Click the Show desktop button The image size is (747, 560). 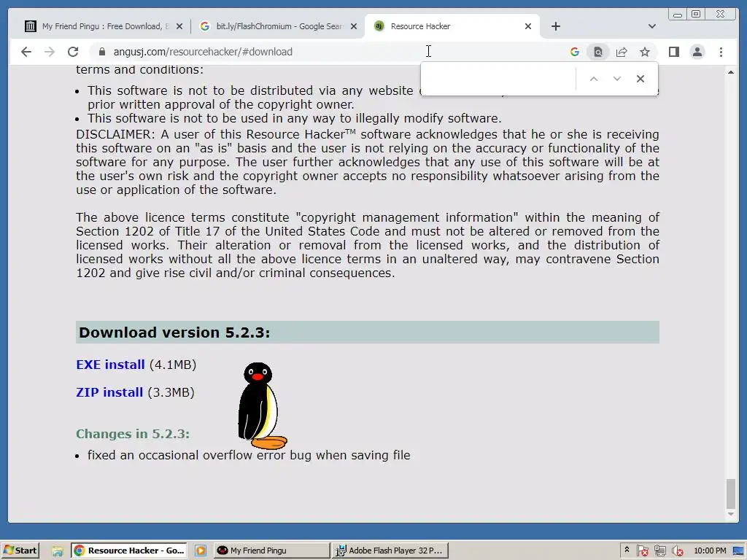point(739,551)
